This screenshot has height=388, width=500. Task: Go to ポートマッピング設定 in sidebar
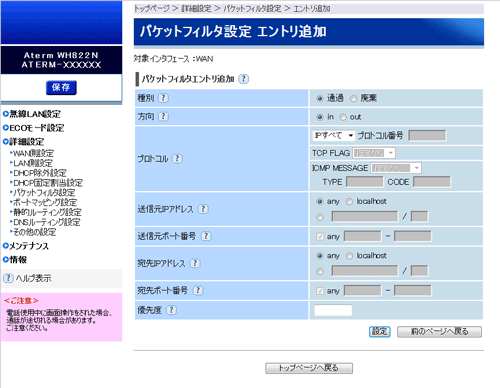click(x=45, y=202)
